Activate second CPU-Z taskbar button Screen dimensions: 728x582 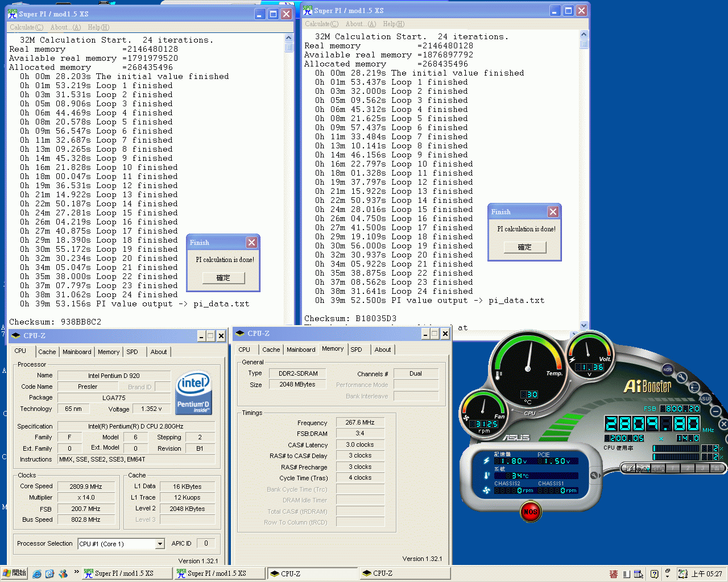click(405, 573)
